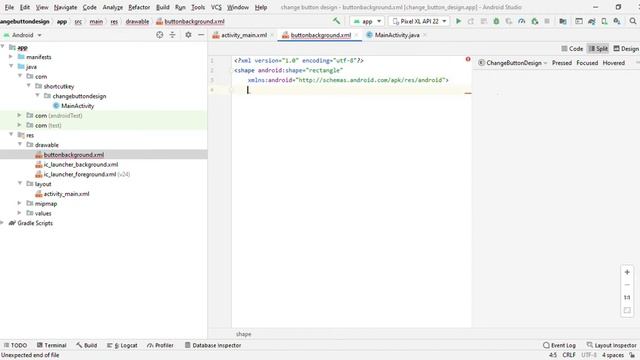Image resolution: width=640 pixels, height=360 pixels.
Task: Click the zoom to fit icon in the preview
Action: pos(627,310)
